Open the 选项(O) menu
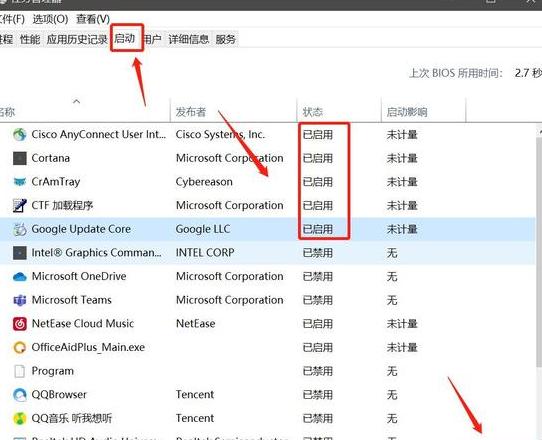 coord(50,19)
